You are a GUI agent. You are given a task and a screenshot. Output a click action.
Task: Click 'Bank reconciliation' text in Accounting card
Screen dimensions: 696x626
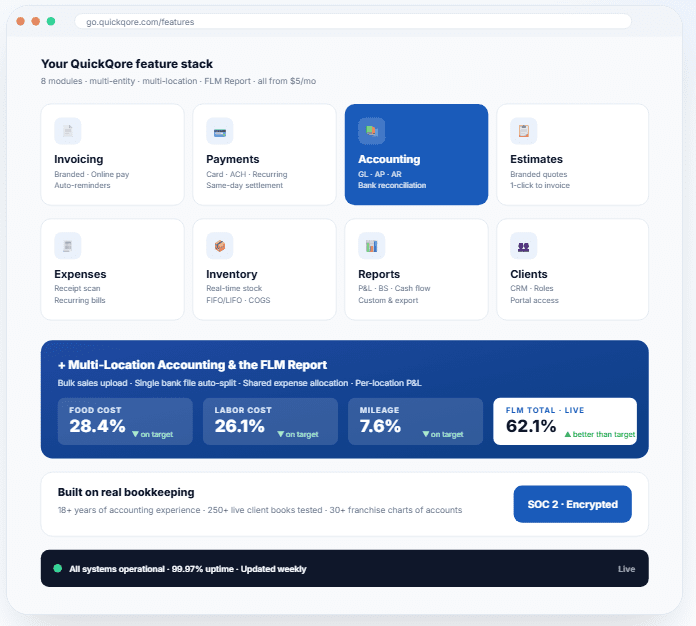pos(392,185)
